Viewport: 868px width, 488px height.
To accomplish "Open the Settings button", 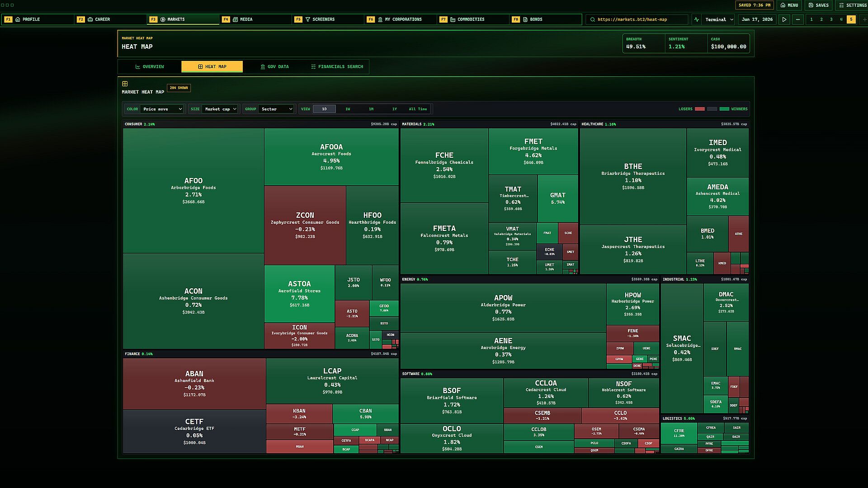I will click(x=853, y=5).
